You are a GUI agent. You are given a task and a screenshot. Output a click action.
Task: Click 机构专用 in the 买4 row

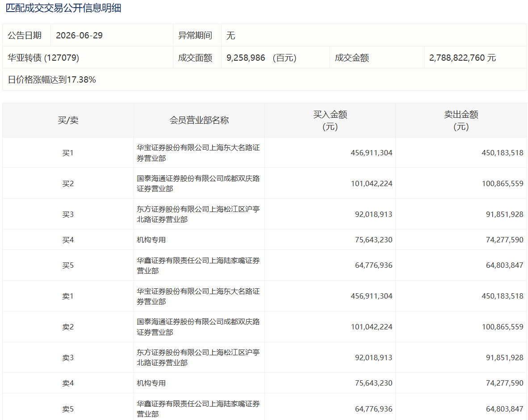pos(151,240)
